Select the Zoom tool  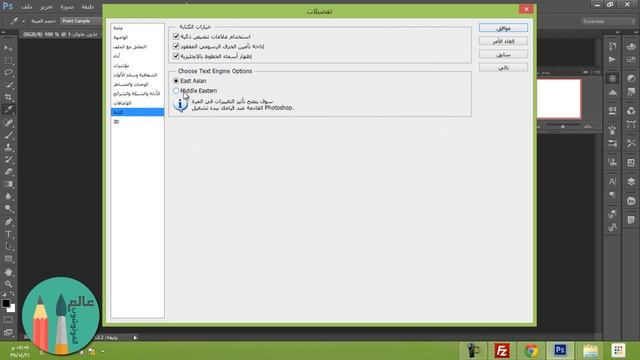tap(8, 284)
